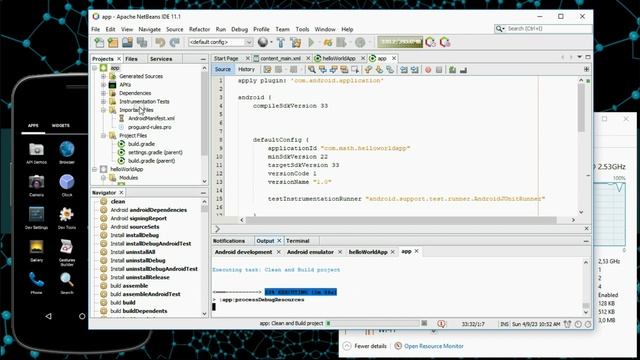
Task: Toggle Highlight Search in editor toolbar
Action: [344, 70]
